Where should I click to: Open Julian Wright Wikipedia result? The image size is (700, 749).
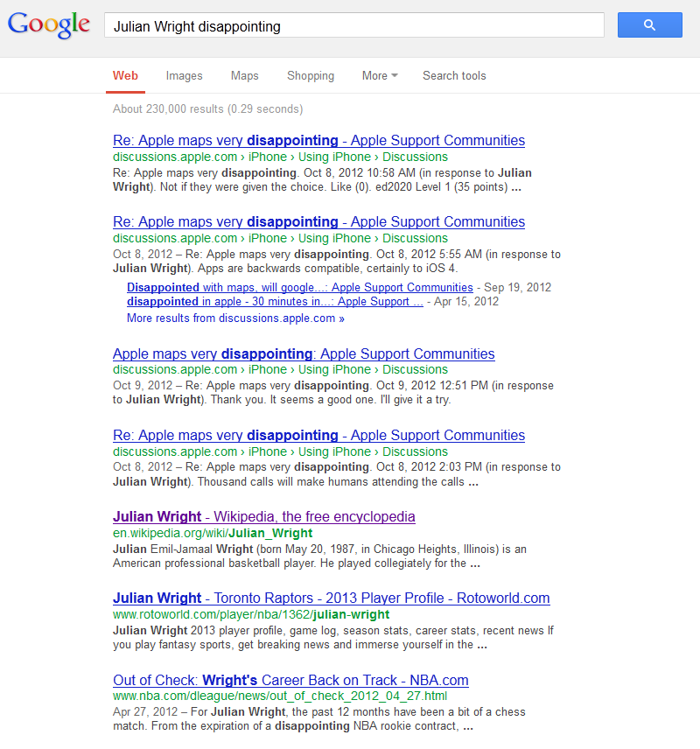pyautogui.click(x=263, y=517)
